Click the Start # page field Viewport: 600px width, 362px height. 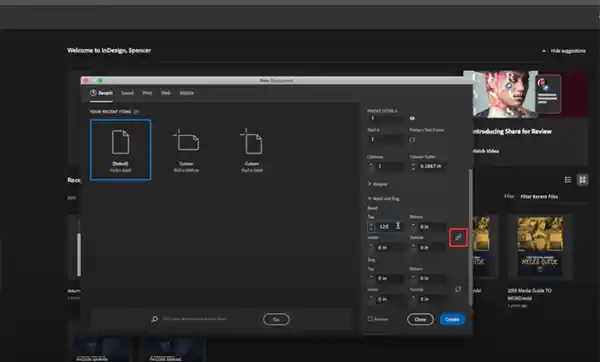coord(385,139)
